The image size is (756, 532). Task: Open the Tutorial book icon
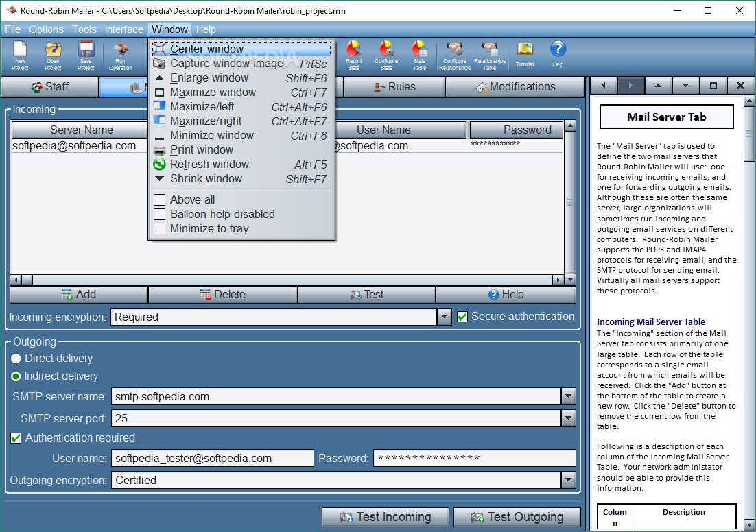click(x=525, y=54)
